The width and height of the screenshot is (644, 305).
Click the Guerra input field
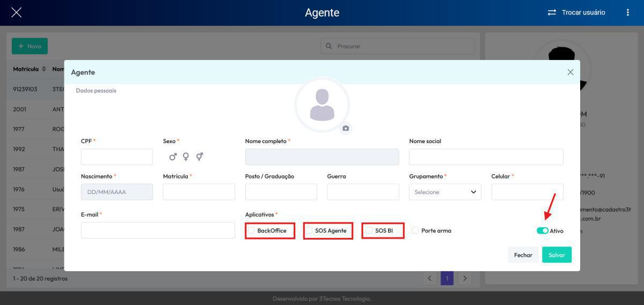pyautogui.click(x=363, y=192)
